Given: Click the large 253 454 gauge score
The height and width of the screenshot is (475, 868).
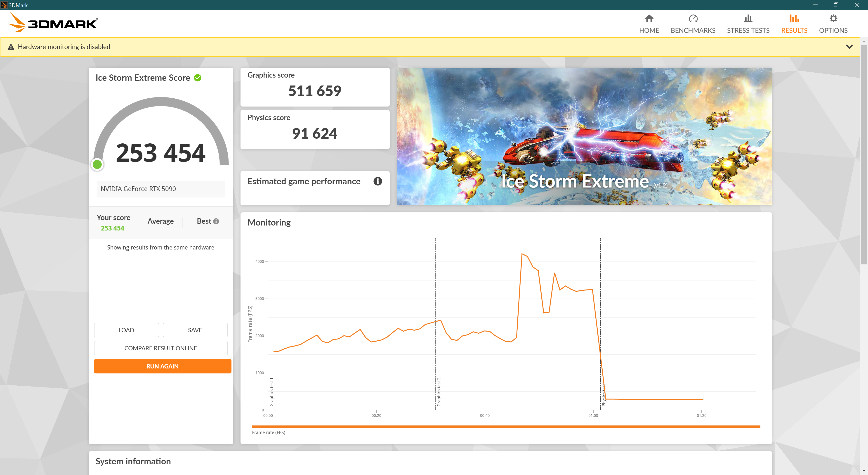Looking at the screenshot, I should (161, 153).
